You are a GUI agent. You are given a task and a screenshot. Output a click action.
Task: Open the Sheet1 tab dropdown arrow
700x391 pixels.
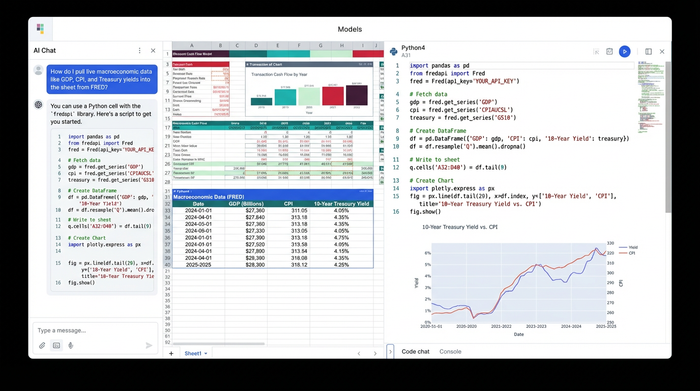click(x=206, y=354)
